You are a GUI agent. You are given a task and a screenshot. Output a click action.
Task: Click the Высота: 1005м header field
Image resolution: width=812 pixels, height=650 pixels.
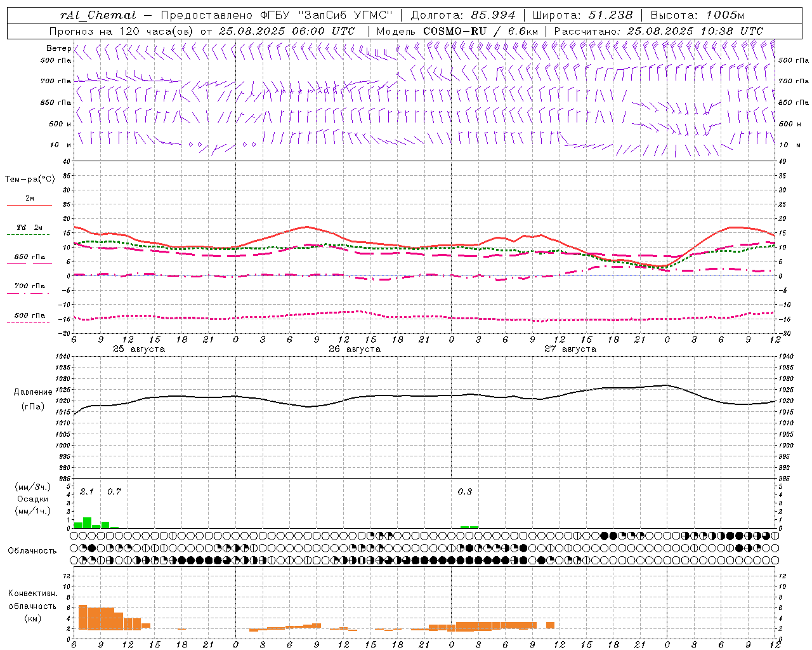(698, 15)
